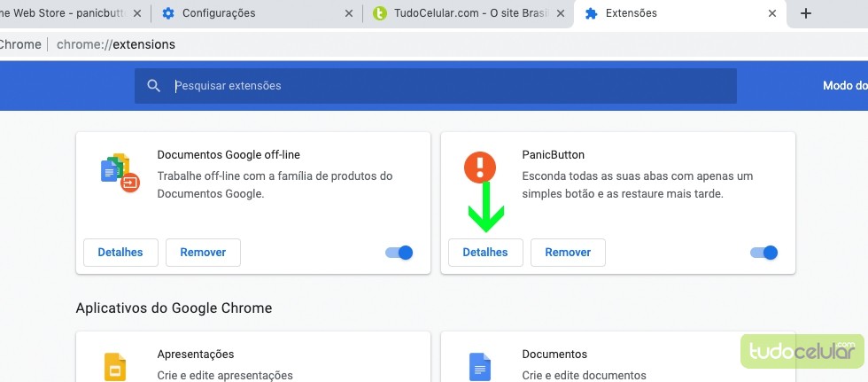Click the PanicButton red exclamation icon
Image resolution: width=868 pixels, height=382 pixels.
click(x=480, y=168)
